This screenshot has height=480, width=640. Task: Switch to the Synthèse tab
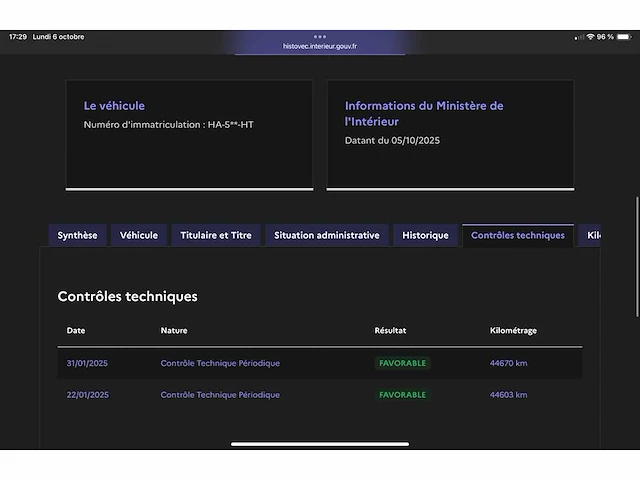tap(77, 236)
